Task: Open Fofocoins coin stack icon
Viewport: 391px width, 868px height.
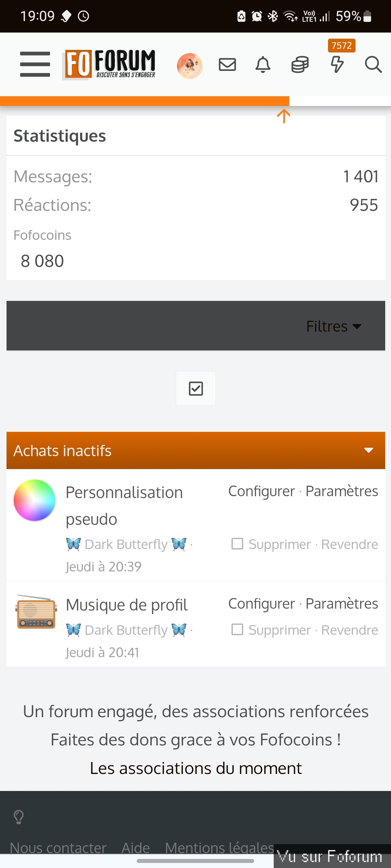Action: point(300,65)
